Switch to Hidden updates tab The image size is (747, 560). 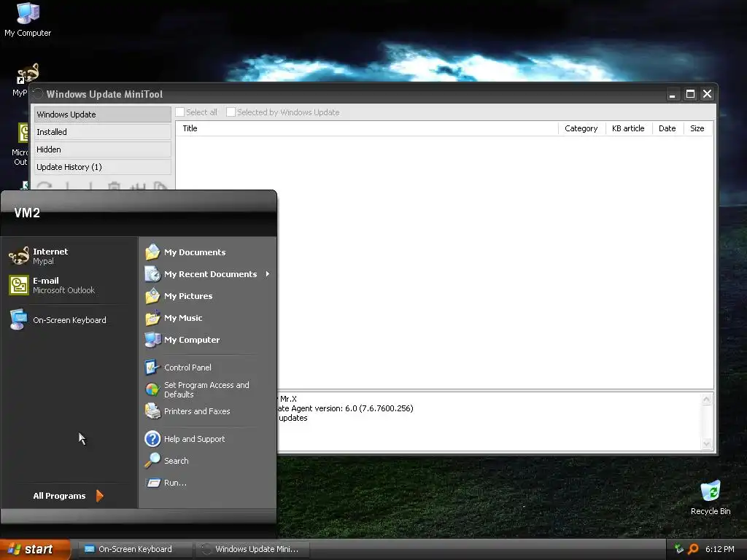tap(102, 149)
